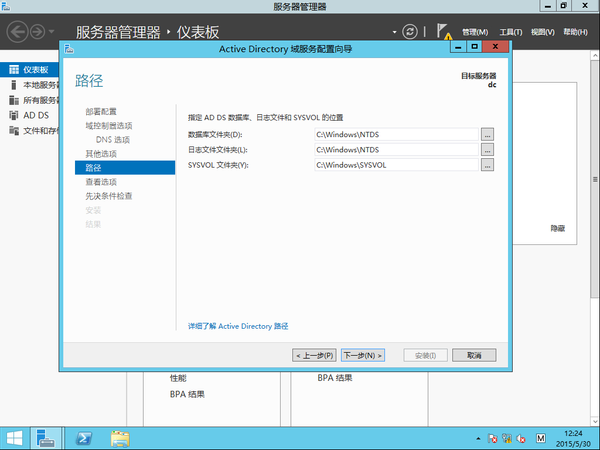Launch PowerShell from the taskbar
Image resolution: width=600 pixels, height=450 pixels.
tap(83, 438)
